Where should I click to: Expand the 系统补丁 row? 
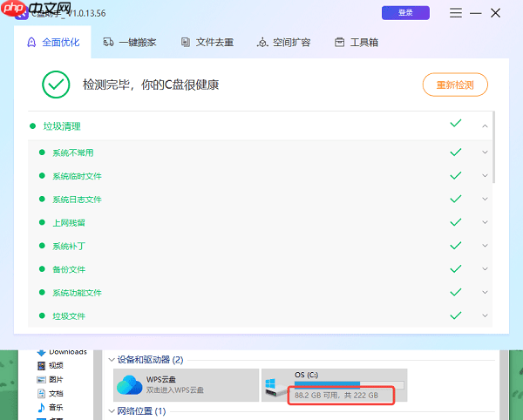coord(485,246)
